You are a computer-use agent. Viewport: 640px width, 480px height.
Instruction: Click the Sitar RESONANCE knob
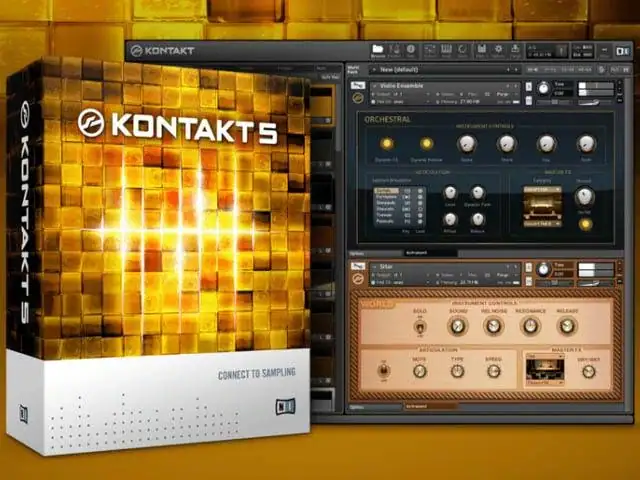pyautogui.click(x=530, y=326)
